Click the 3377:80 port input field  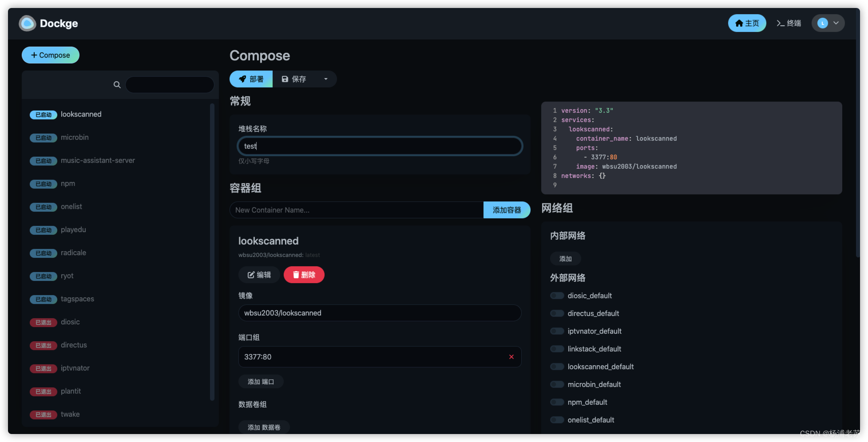click(x=380, y=357)
